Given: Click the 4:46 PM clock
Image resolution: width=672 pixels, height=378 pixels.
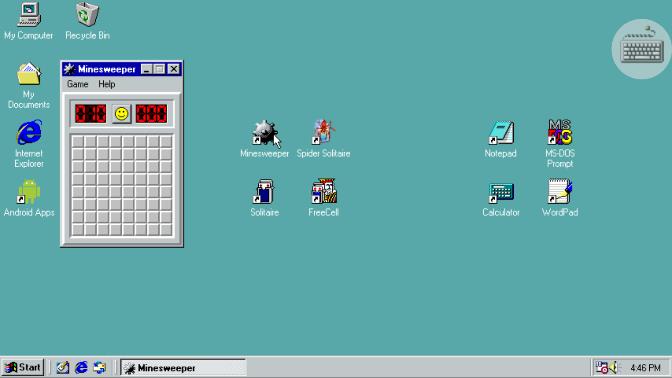Looking at the screenshot, I should coord(645,368).
